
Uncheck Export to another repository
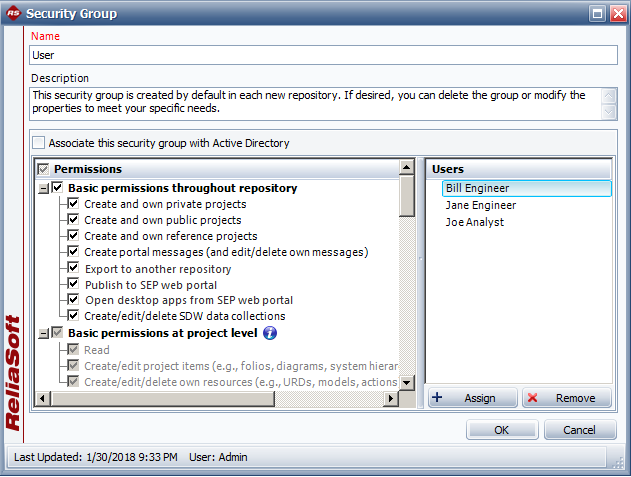[74, 269]
